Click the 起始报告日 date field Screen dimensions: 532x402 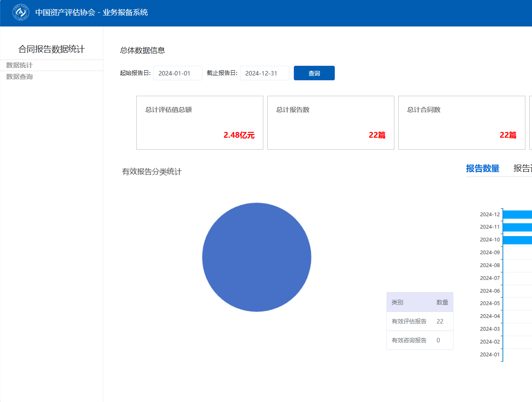point(177,73)
